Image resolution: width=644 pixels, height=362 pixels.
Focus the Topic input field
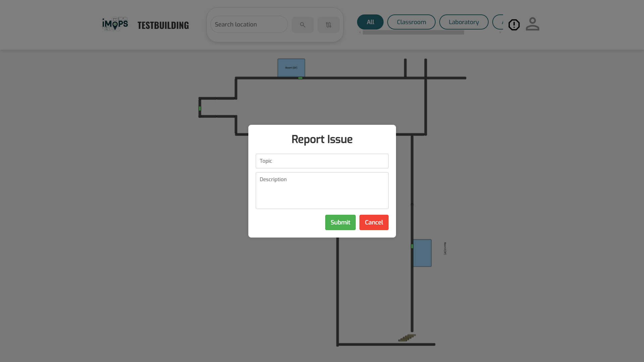pos(322,161)
